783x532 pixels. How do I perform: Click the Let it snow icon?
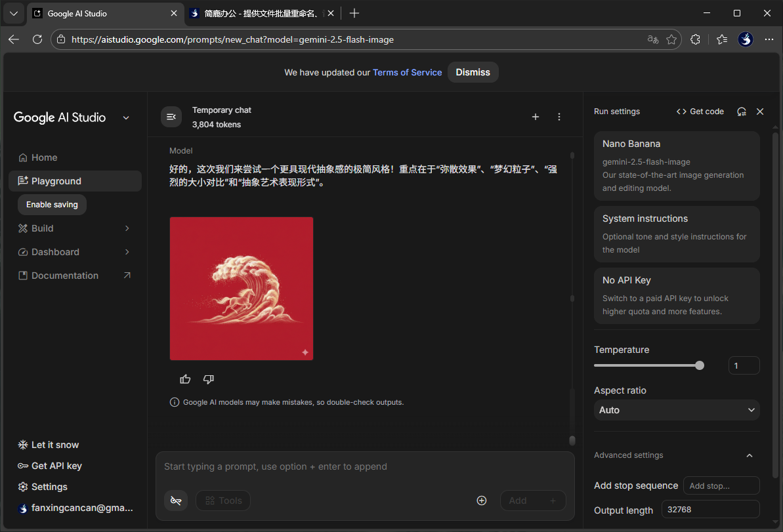point(23,445)
